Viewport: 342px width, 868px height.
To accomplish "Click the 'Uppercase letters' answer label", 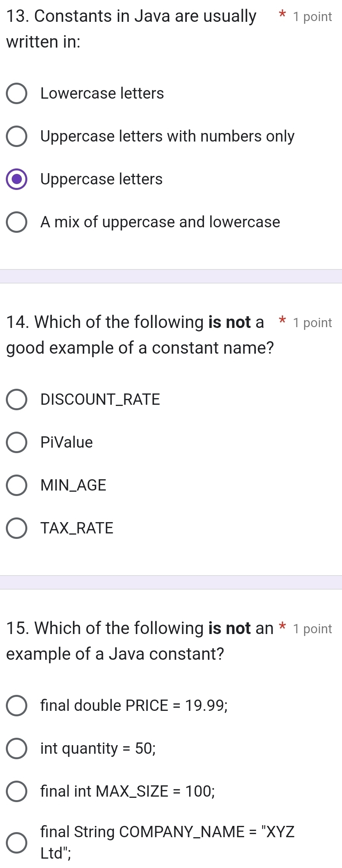I will pyautogui.click(x=101, y=179).
